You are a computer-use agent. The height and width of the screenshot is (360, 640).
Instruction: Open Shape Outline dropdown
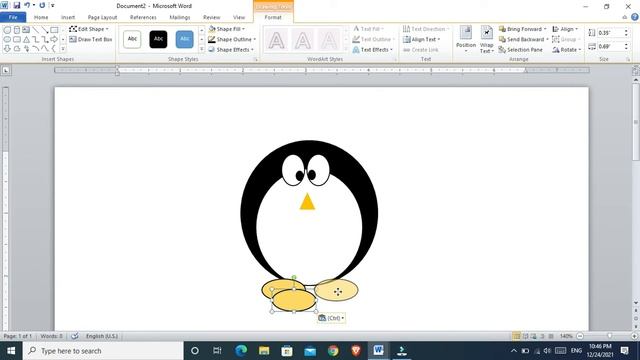tap(232, 39)
